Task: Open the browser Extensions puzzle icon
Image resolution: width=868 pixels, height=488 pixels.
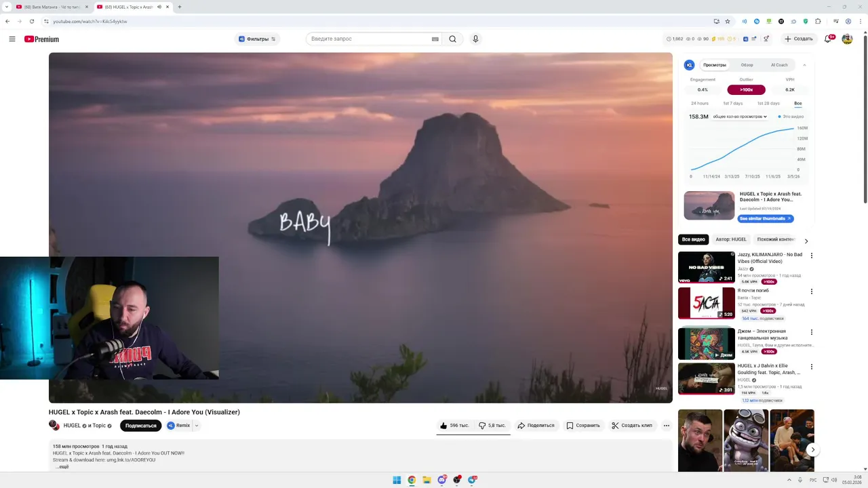Action: pyautogui.click(x=818, y=21)
